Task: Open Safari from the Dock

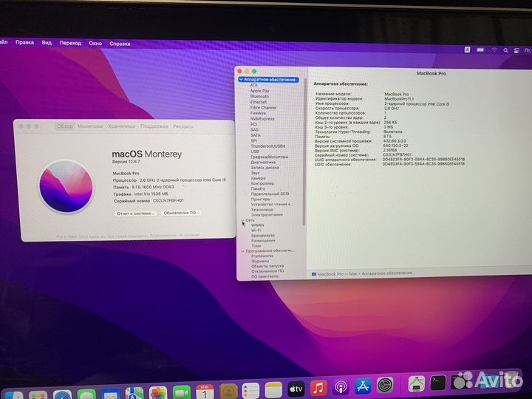Action: pyautogui.click(x=62, y=395)
